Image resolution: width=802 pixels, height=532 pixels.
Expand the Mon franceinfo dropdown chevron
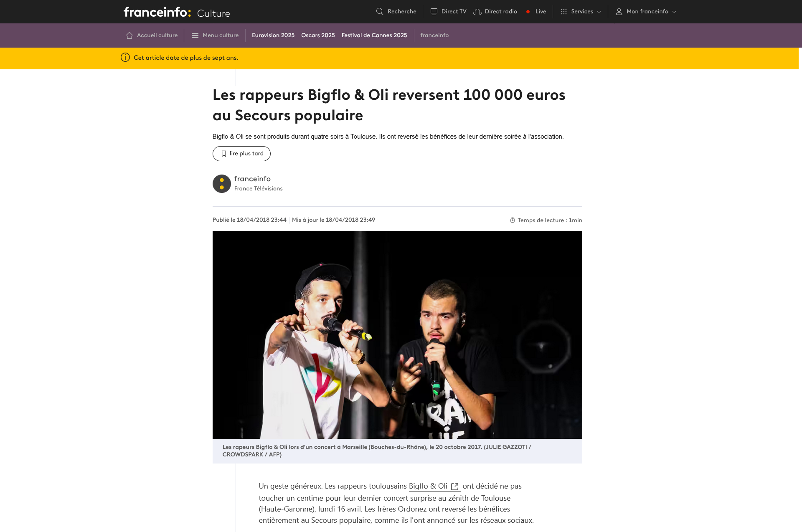tap(674, 12)
